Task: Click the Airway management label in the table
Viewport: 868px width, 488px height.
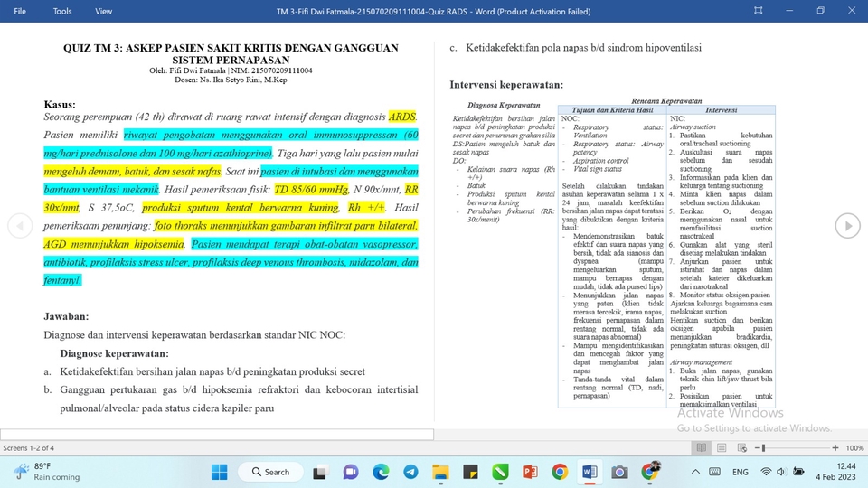Action: point(701,361)
